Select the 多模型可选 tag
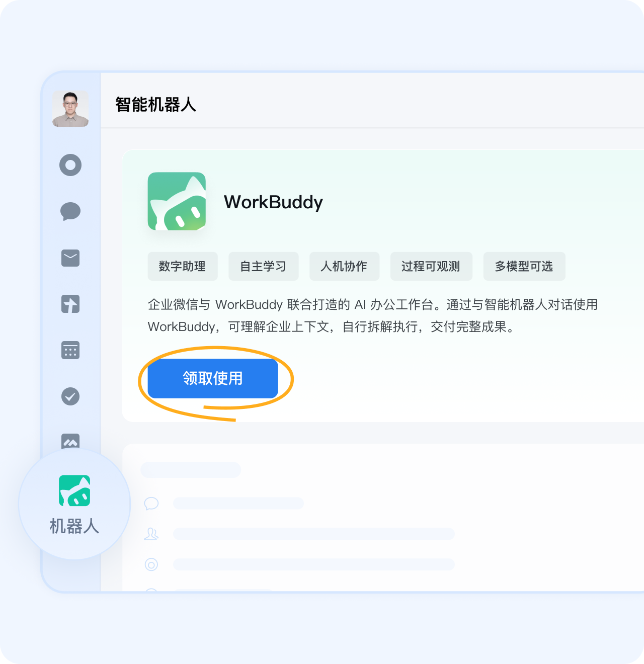The width and height of the screenshot is (644, 664). (x=524, y=266)
